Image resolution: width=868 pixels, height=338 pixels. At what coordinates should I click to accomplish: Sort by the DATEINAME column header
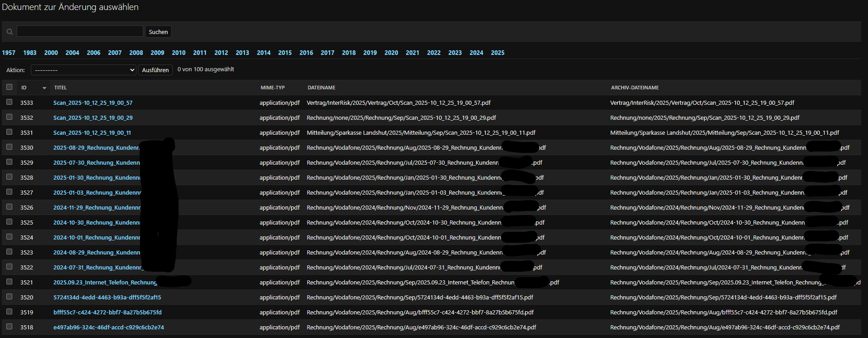coord(321,88)
